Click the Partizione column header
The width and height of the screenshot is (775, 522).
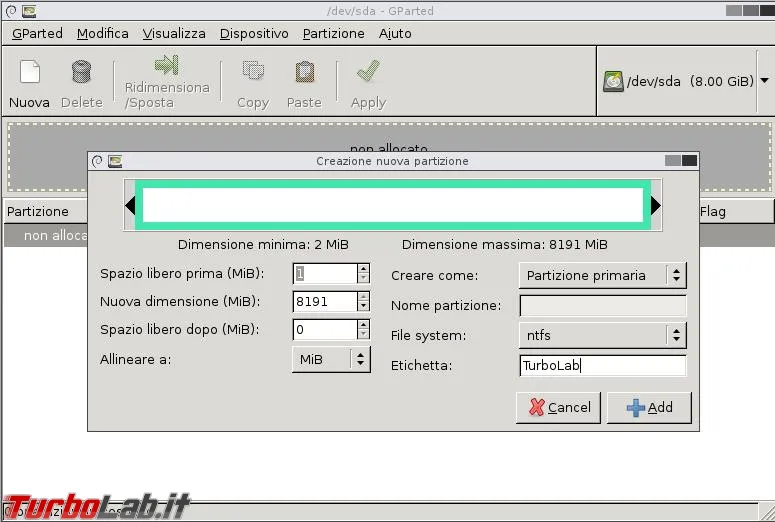click(45, 212)
